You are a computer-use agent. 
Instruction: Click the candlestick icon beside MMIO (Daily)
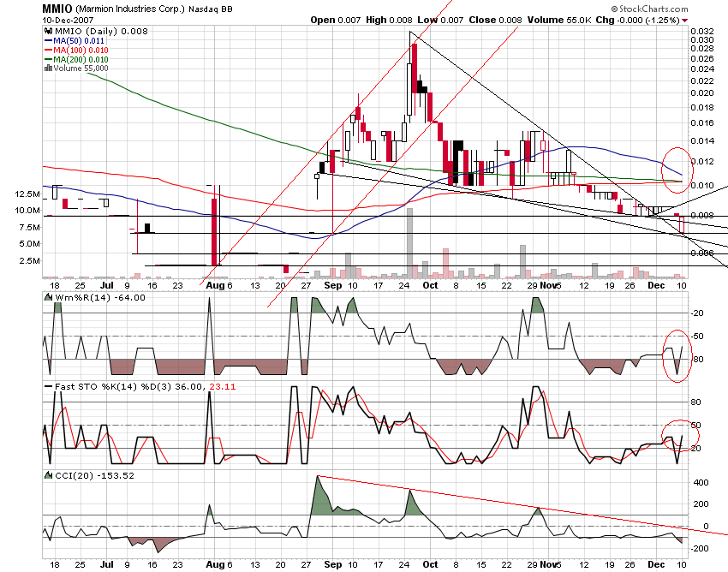tap(48, 31)
